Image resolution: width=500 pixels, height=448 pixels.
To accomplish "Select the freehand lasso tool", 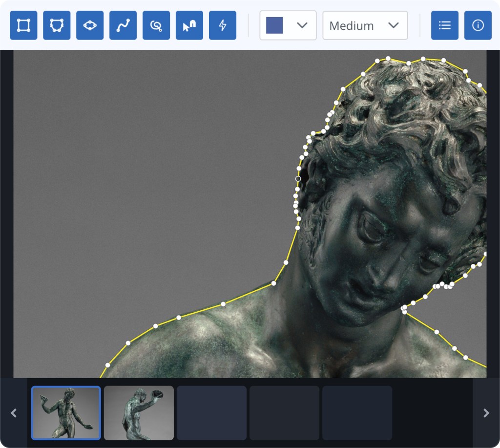I will tap(156, 25).
